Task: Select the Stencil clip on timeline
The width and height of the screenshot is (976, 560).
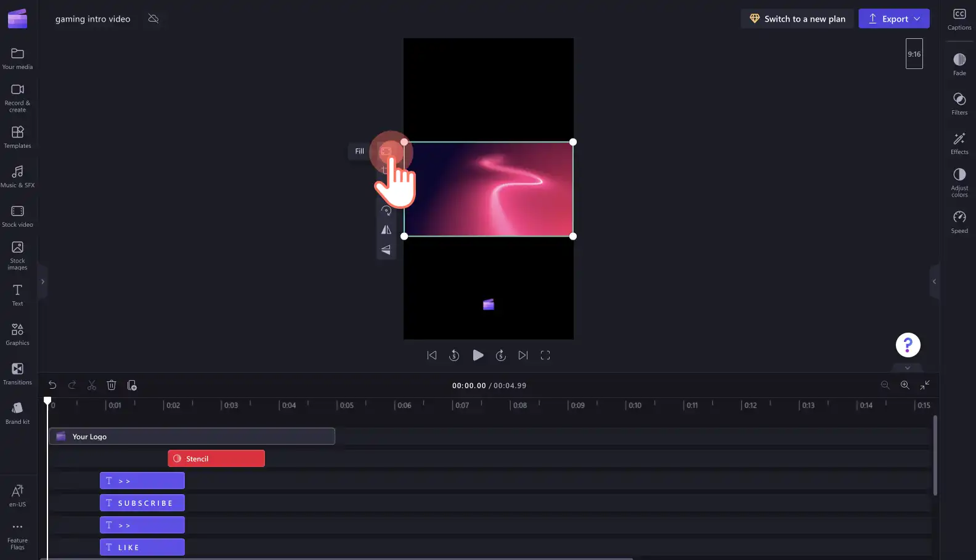Action: 216,458
